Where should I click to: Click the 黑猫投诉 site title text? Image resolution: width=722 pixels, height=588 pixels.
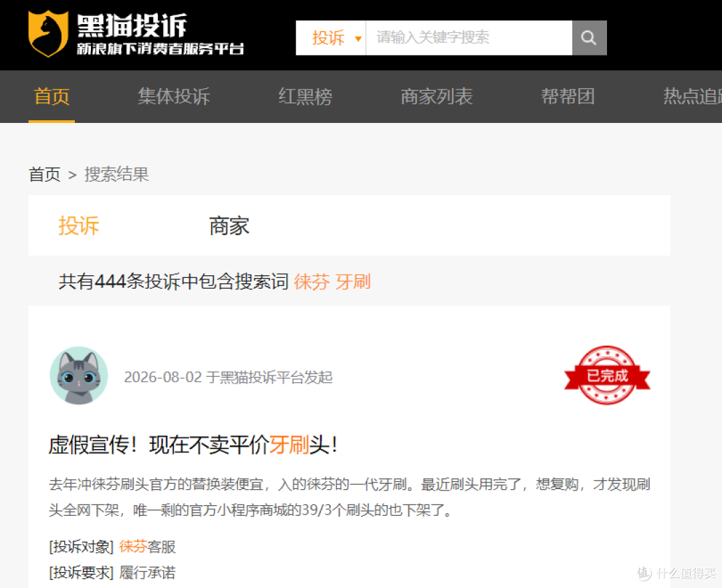[132, 25]
